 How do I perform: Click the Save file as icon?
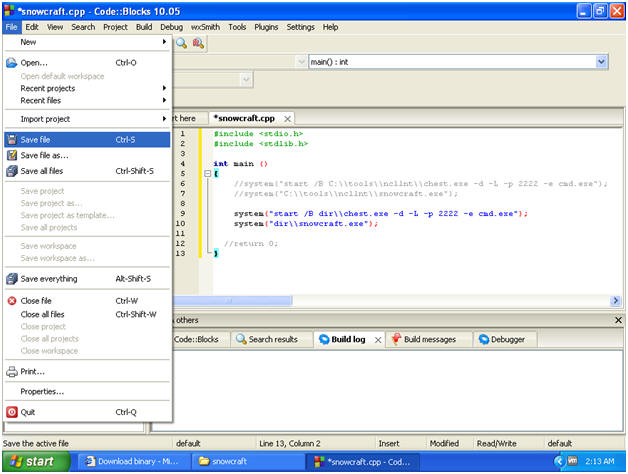point(12,155)
